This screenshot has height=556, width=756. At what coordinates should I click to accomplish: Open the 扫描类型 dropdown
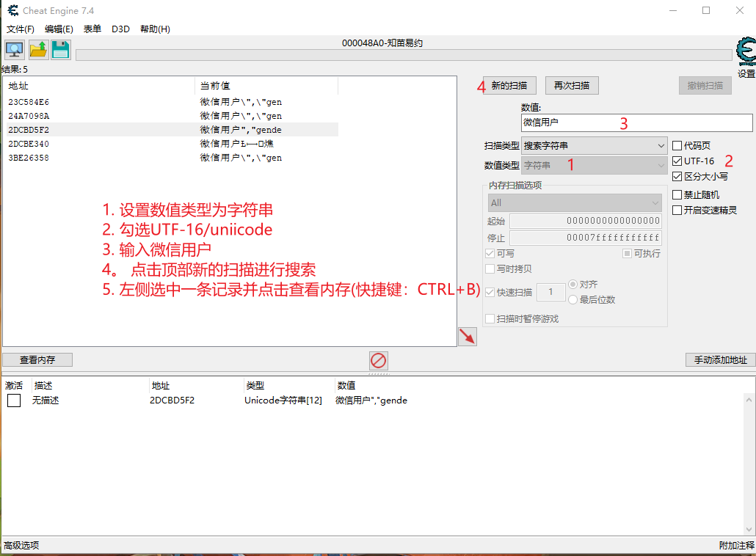(x=594, y=145)
